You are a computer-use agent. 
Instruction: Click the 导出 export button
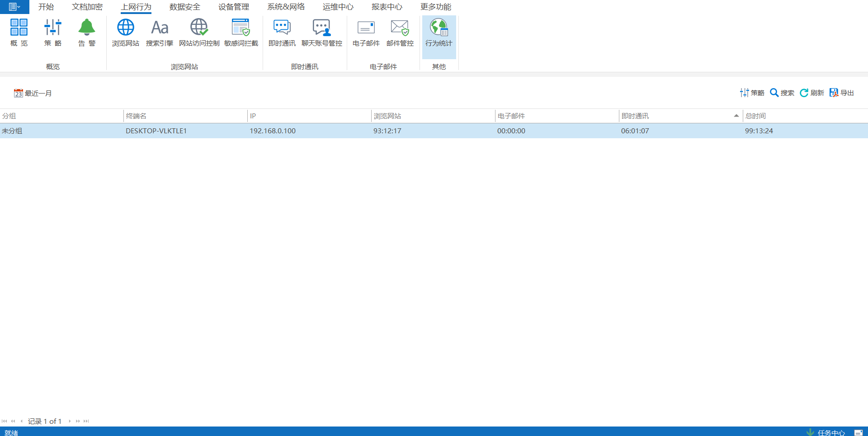point(842,93)
